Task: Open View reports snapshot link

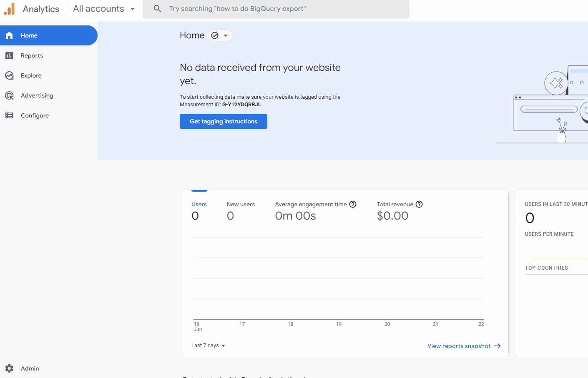Action: click(x=459, y=346)
